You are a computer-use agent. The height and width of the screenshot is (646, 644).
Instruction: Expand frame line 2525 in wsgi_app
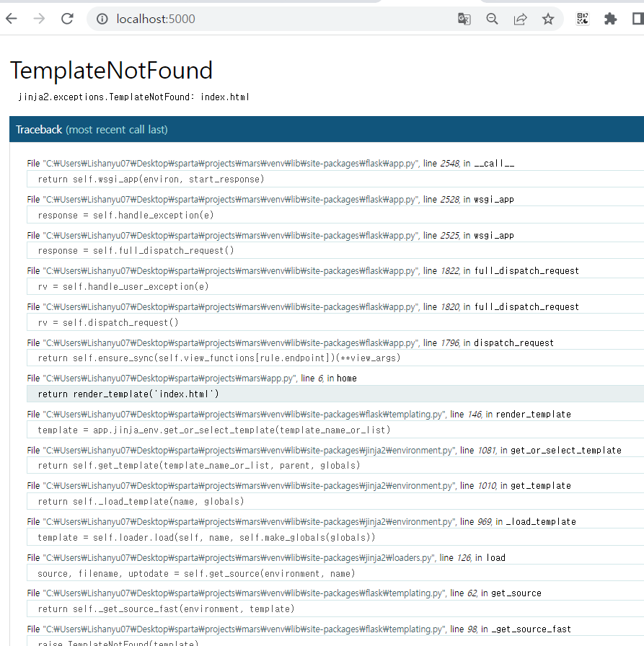click(270, 236)
